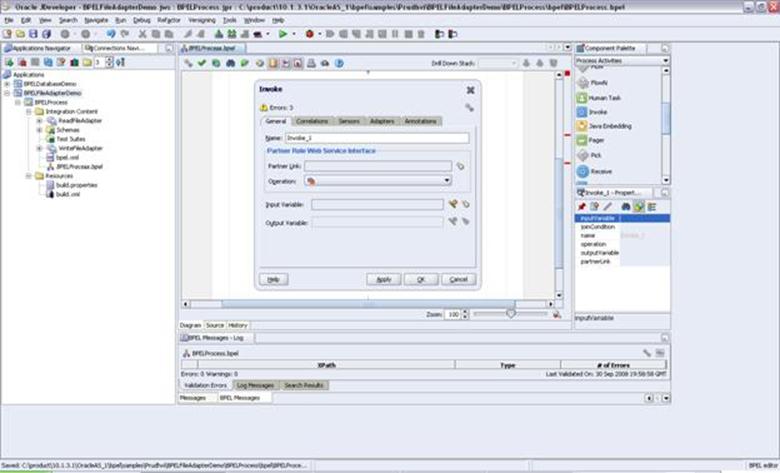Select Invoke activity in Component Palette
780x473 pixels.
(592, 112)
